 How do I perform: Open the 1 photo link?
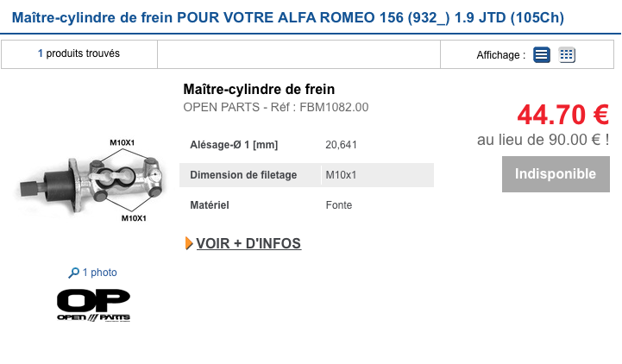(99, 273)
